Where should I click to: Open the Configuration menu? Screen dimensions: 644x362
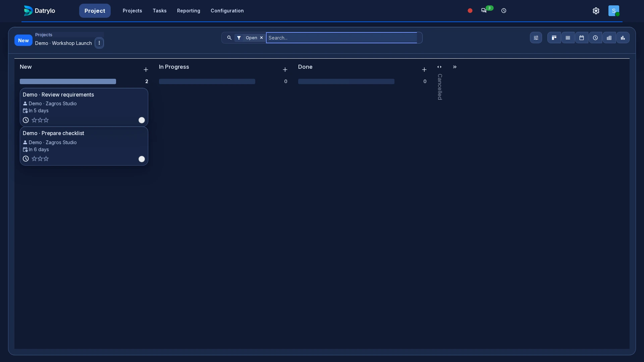coord(227,11)
